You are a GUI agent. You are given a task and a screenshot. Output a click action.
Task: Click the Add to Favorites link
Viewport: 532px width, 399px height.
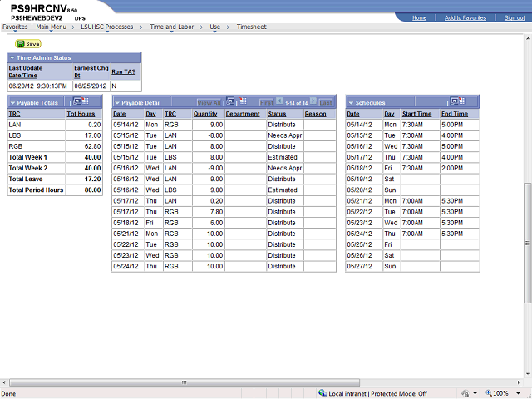click(465, 17)
